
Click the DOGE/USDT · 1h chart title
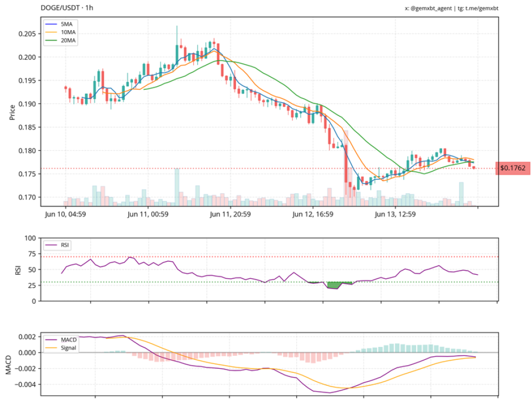click(x=67, y=8)
